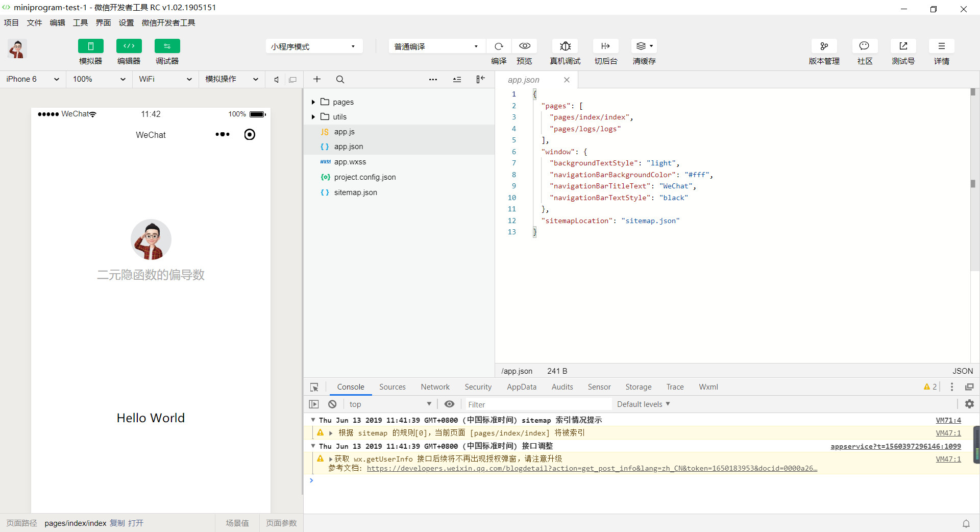Open the simulate operation dropdown
The width and height of the screenshot is (980, 532).
point(232,79)
